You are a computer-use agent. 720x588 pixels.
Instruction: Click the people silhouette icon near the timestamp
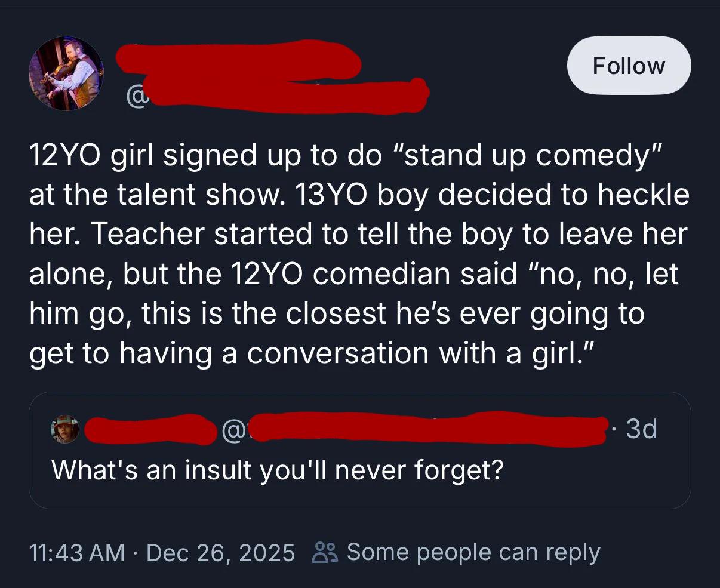(325, 552)
